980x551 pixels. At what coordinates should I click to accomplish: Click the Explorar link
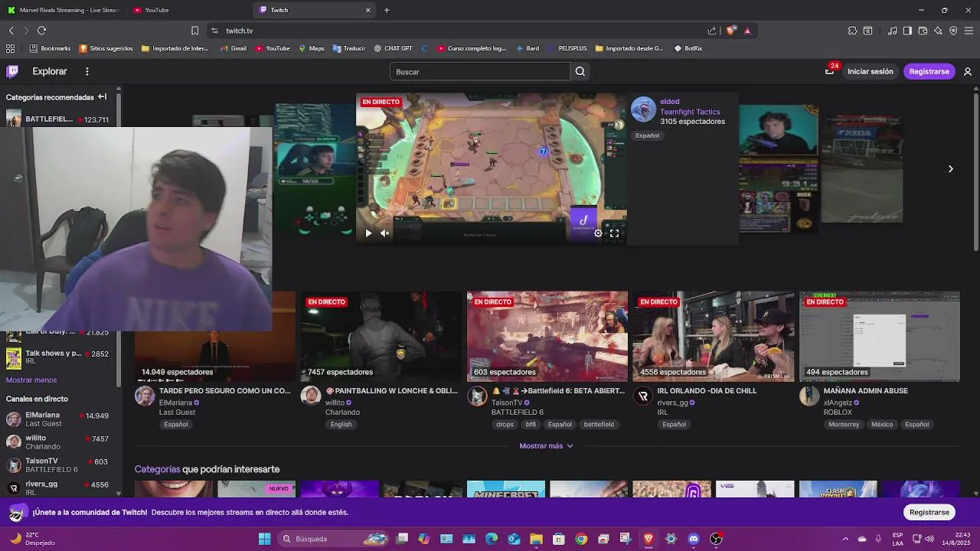pos(50,71)
